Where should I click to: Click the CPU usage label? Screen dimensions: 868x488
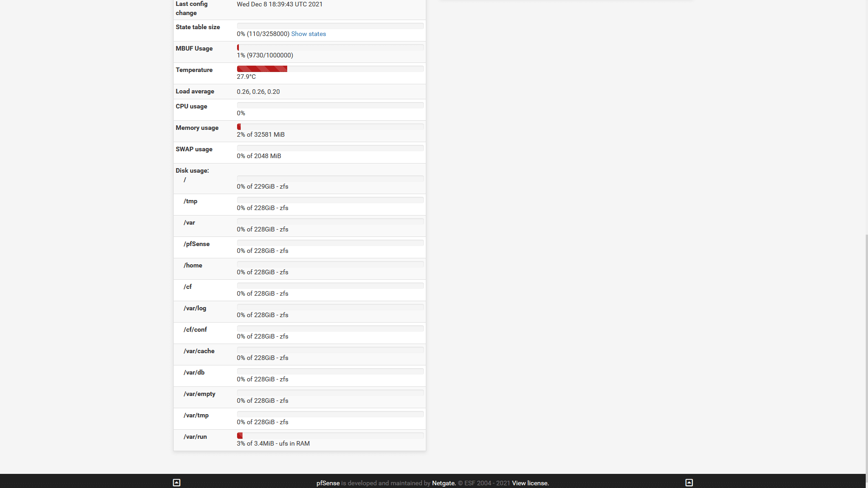pyautogui.click(x=191, y=106)
